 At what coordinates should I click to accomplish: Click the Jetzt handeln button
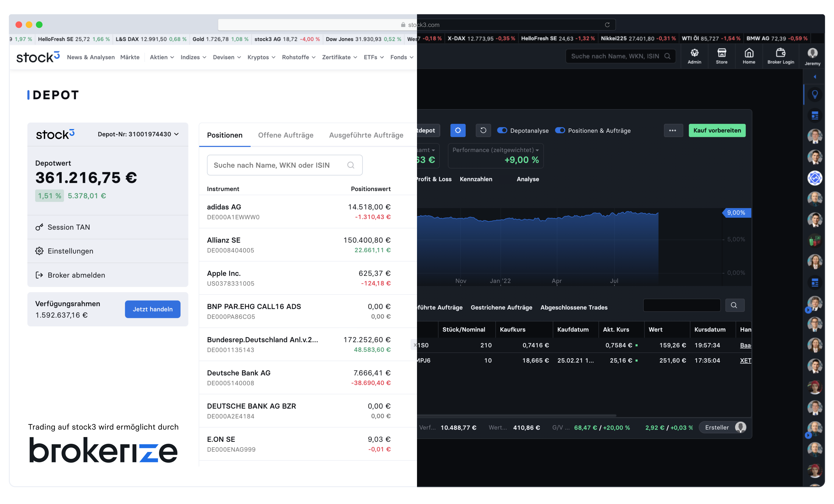(153, 309)
